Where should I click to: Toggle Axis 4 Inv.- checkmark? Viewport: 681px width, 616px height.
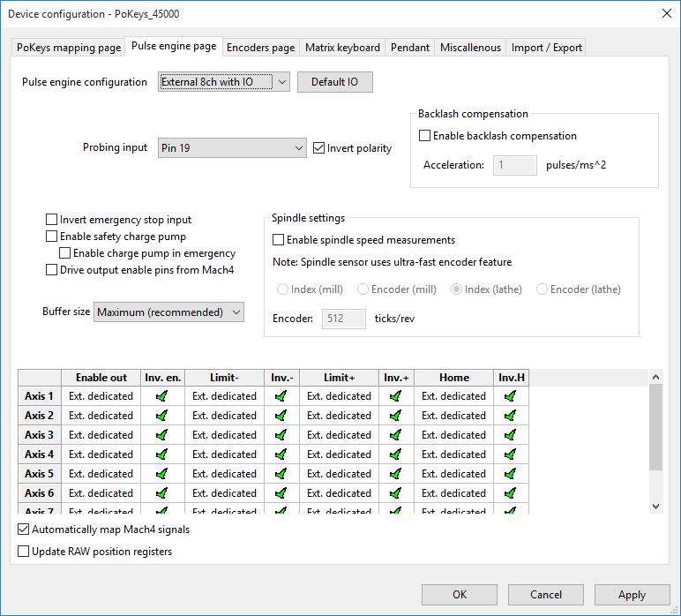tap(281, 454)
